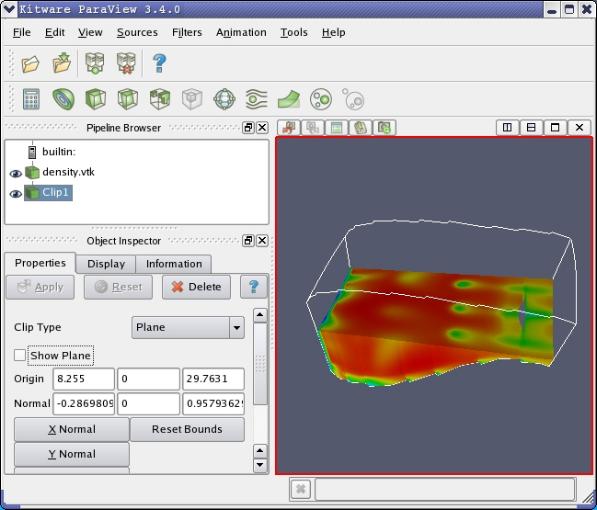The height and width of the screenshot is (510, 597).
Task: Toggle visibility eye of density.vtk
Action: click(x=16, y=174)
